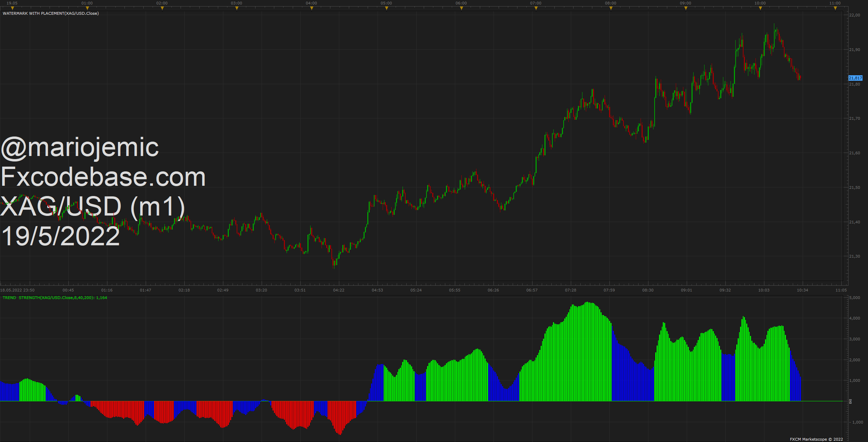Click the 09:32 time axis label
Screen dimensions: 868x442
pos(725,290)
